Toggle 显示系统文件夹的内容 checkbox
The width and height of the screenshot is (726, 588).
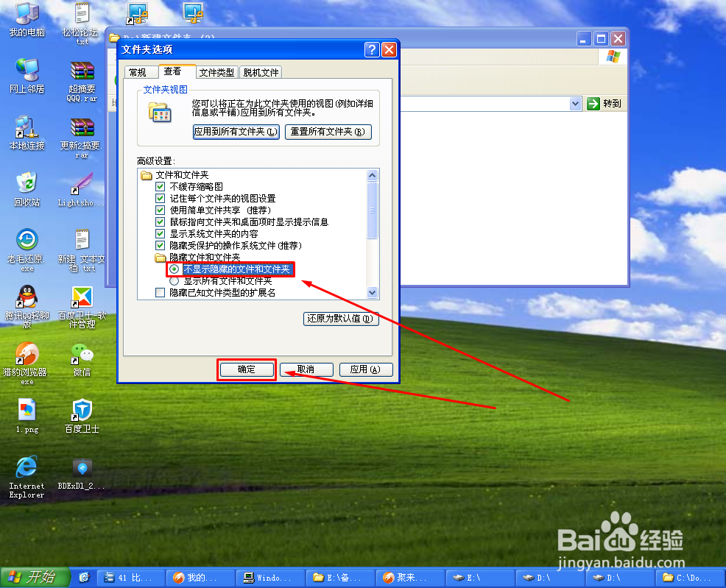[161, 233]
